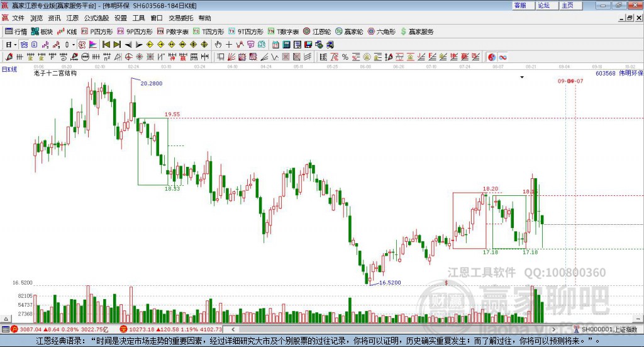The height and width of the screenshot is (347, 644).
Task: Open the calculator icon
Action: coord(287,45)
